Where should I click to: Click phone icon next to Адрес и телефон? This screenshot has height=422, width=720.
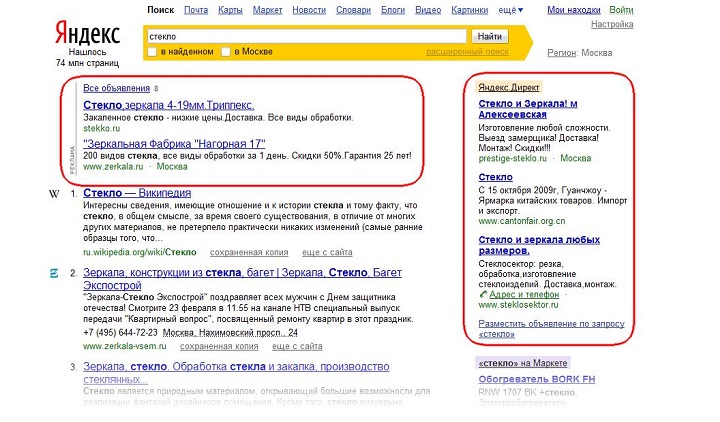click(483, 294)
